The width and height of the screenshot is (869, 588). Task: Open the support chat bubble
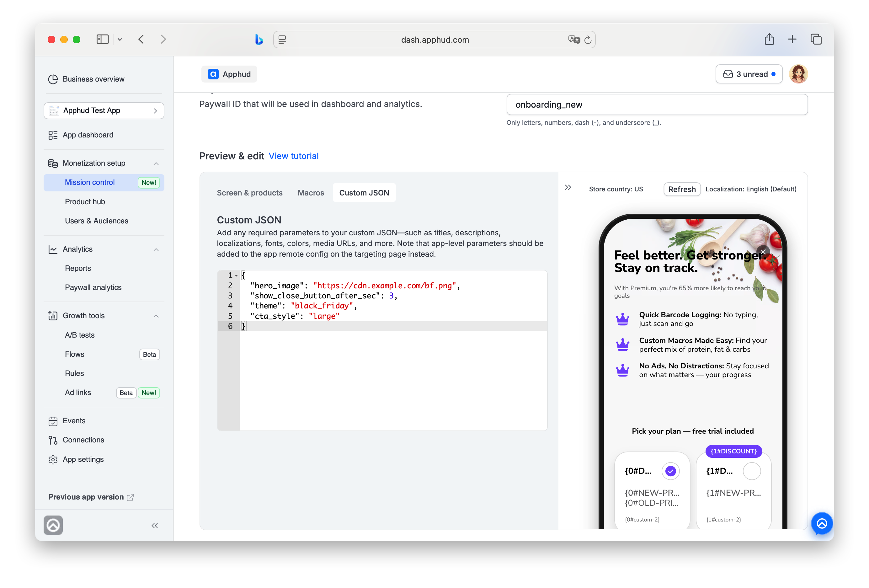click(822, 523)
